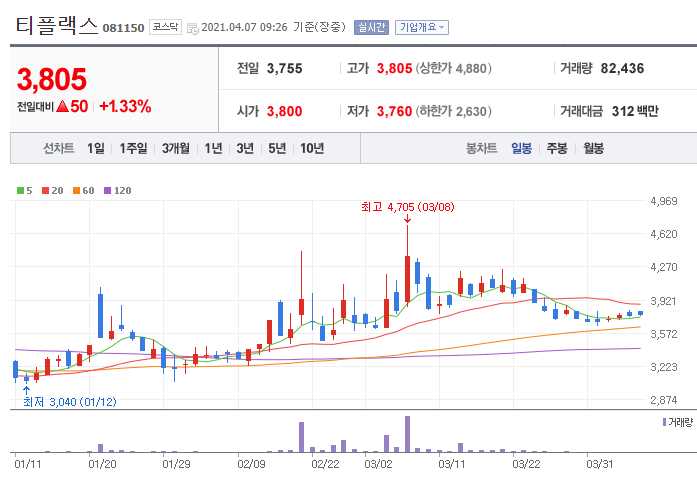This screenshot has height=478, width=697.
Task: Select the 1년 line chart tab
Action: click(213, 148)
